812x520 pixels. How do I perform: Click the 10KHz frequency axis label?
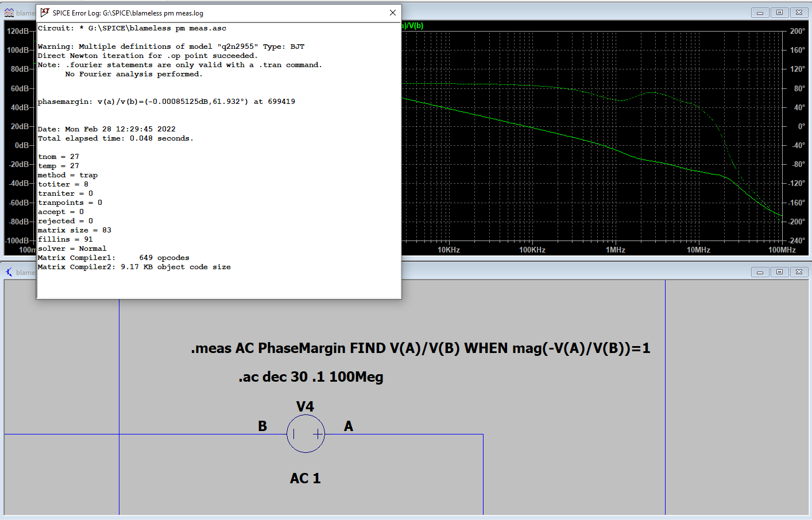tap(449, 250)
